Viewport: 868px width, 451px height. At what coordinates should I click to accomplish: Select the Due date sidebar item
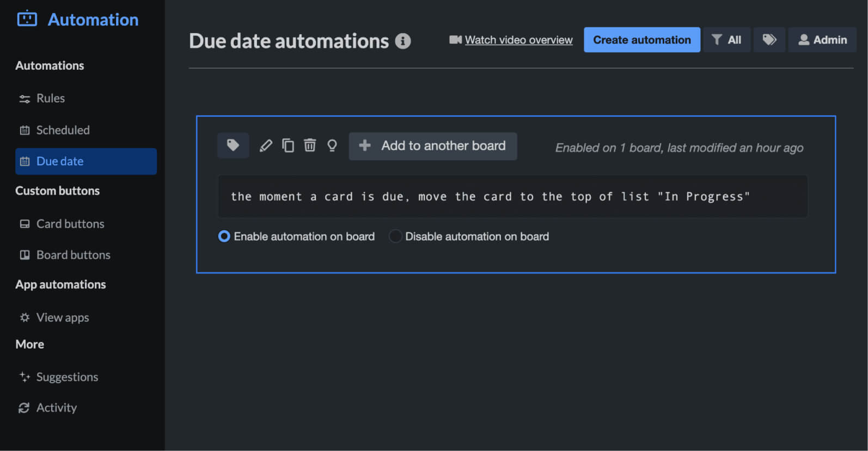pyautogui.click(x=85, y=161)
